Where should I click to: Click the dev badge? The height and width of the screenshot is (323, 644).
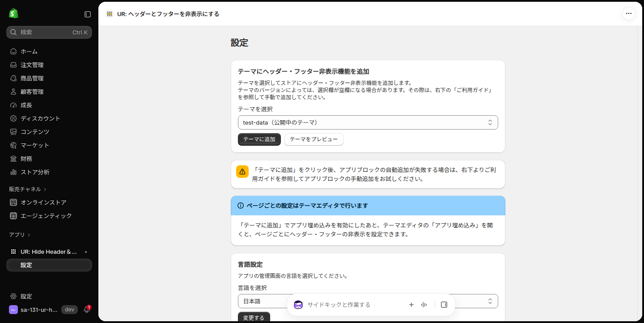(x=69, y=310)
